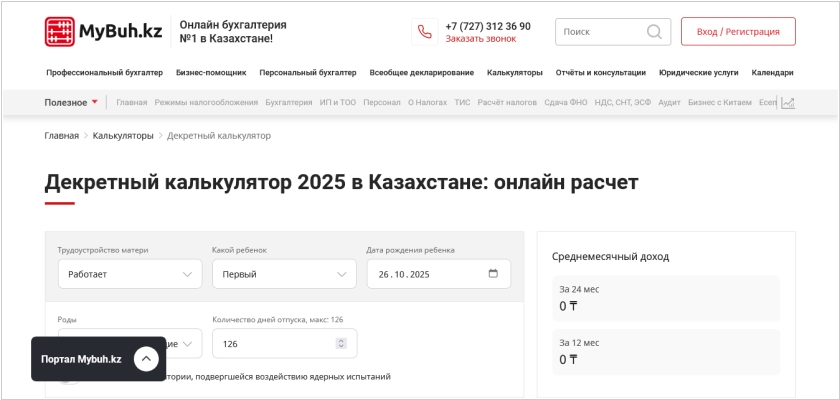Click the red phone icon
Screen dimensions: 840x400
pos(425,32)
